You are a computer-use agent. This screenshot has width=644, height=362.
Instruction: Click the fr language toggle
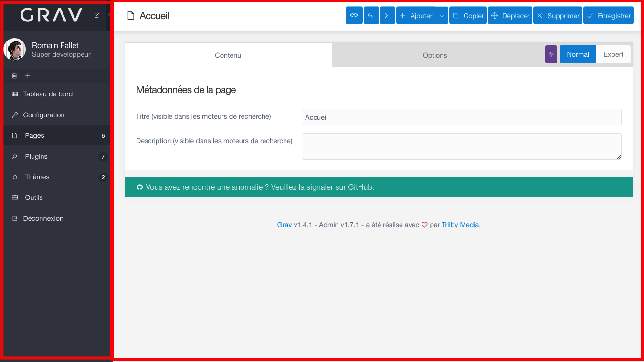551,54
